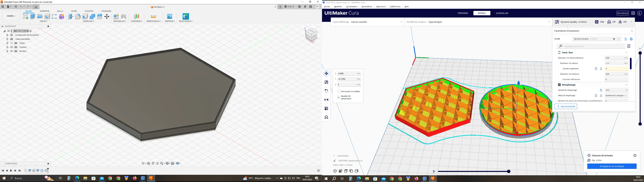This screenshot has height=182, width=644.
Task: Click the Support Blocker tool in Cura
Action: click(326, 117)
